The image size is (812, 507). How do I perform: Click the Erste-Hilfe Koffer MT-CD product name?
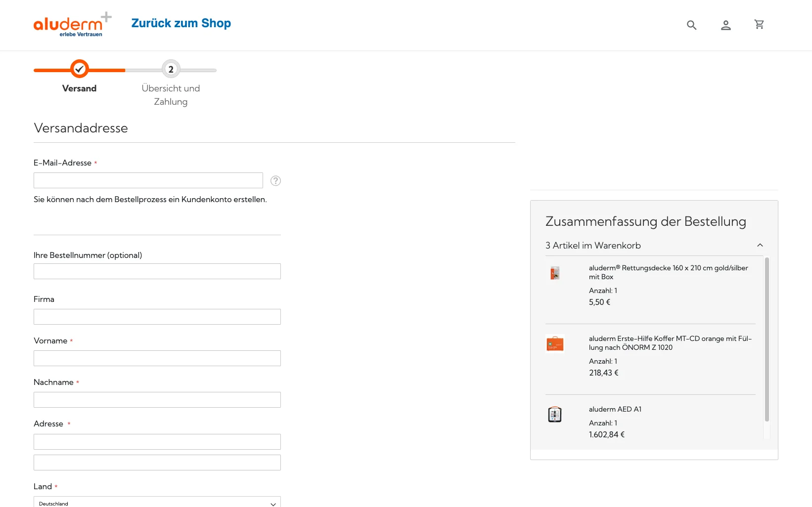670,343
